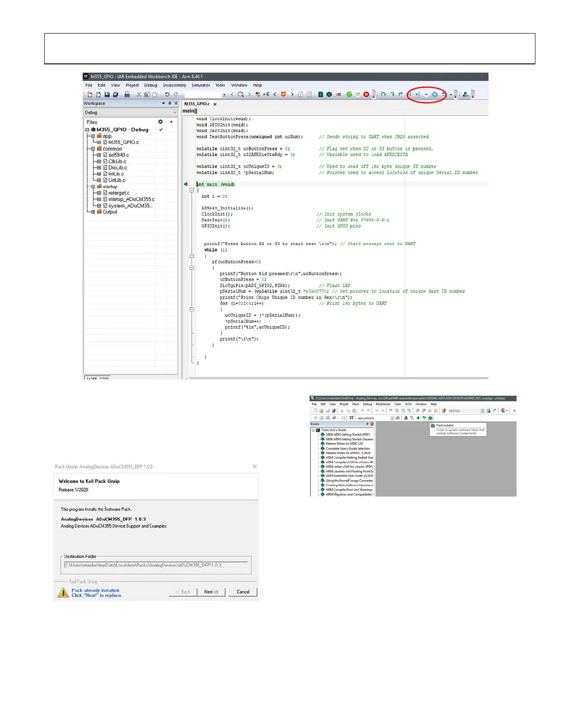Click the Reset icon in IAR debug toolbar
Viewport: 563px width, 728px height.
(444, 95)
